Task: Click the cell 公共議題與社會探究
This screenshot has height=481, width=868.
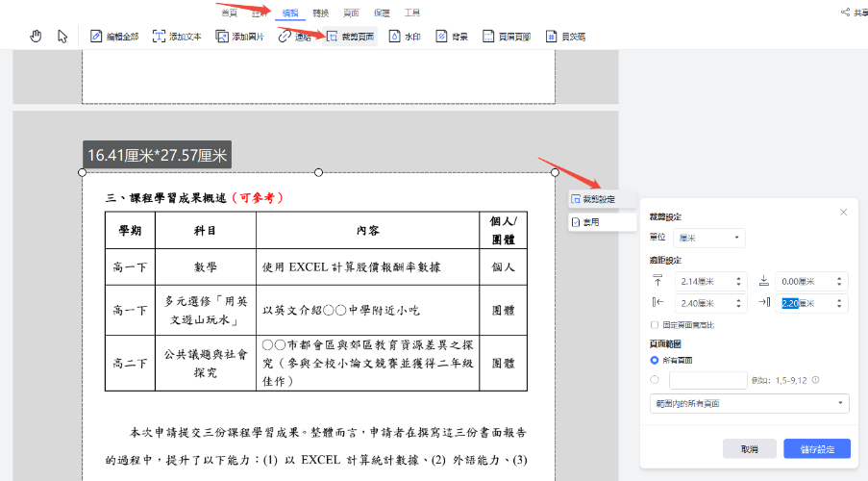Action: pyautogui.click(x=206, y=363)
